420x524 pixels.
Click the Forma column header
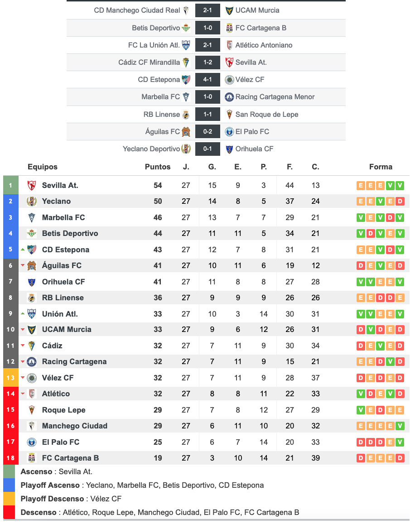pyautogui.click(x=381, y=167)
